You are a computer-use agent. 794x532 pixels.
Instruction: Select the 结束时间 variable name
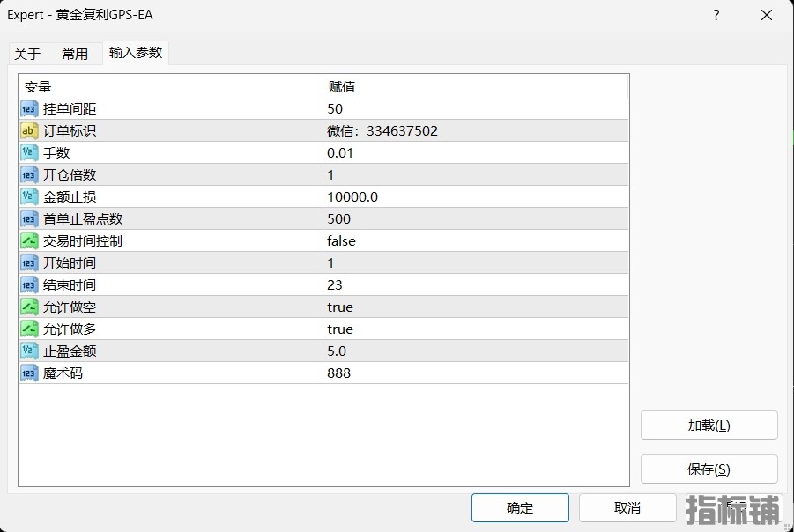point(70,285)
